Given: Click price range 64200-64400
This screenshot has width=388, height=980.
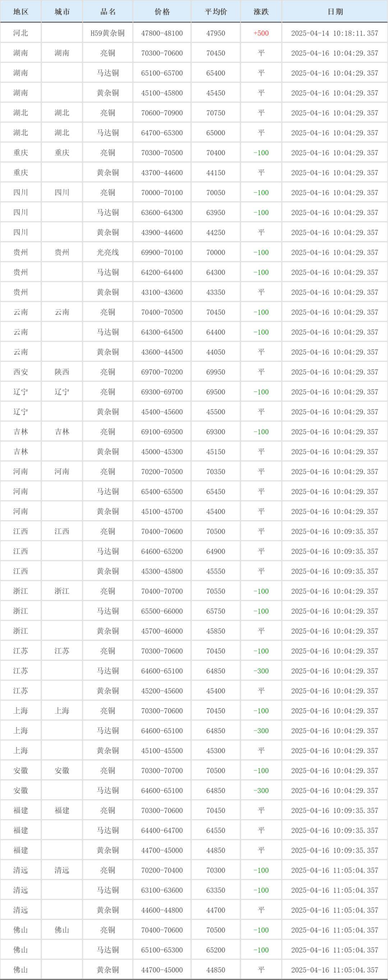Looking at the screenshot, I should [x=162, y=273].
